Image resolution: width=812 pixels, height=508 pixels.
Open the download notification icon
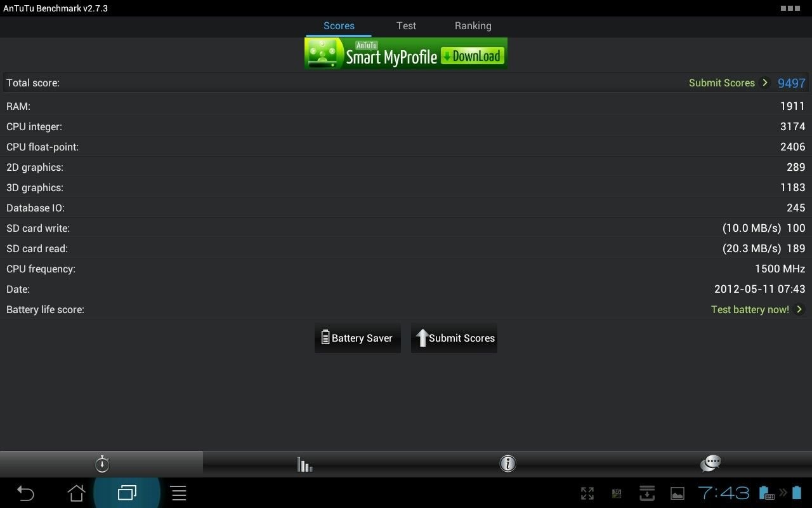tap(646, 493)
